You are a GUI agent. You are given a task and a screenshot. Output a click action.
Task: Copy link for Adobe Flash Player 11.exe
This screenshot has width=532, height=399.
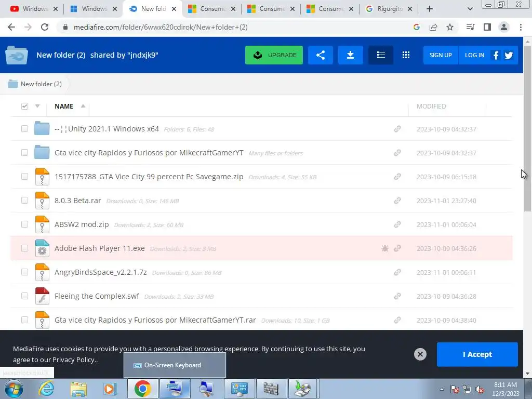pyautogui.click(x=397, y=248)
